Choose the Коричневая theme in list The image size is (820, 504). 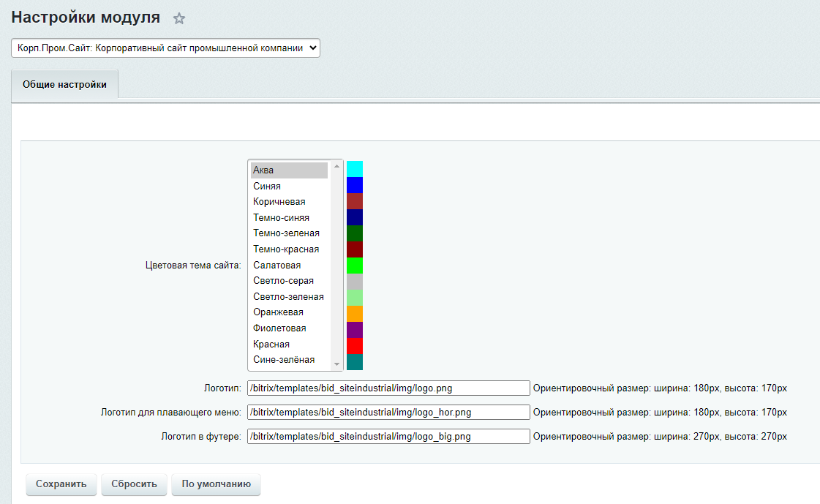click(x=289, y=202)
